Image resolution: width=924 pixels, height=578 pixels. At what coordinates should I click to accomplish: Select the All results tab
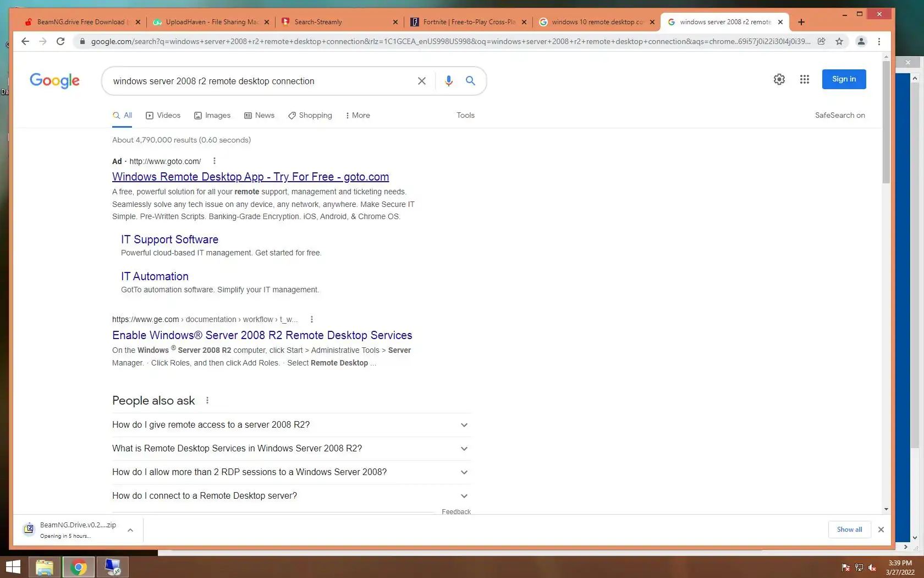pos(122,116)
